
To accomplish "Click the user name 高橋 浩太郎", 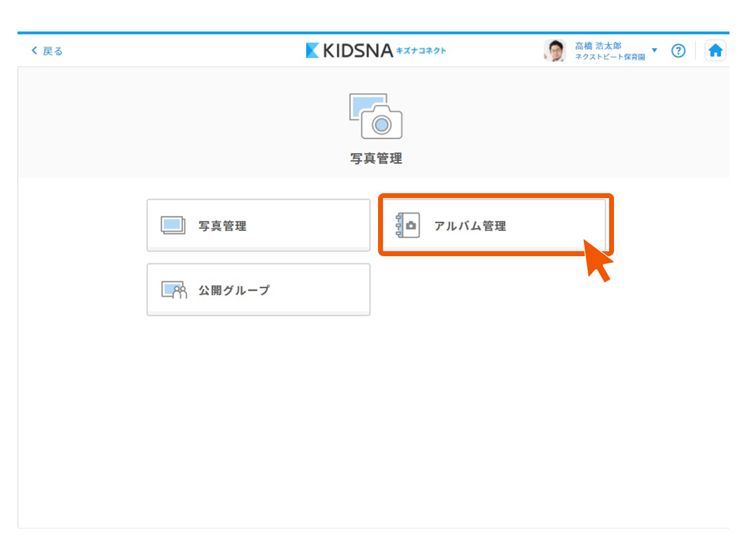I will (x=598, y=45).
